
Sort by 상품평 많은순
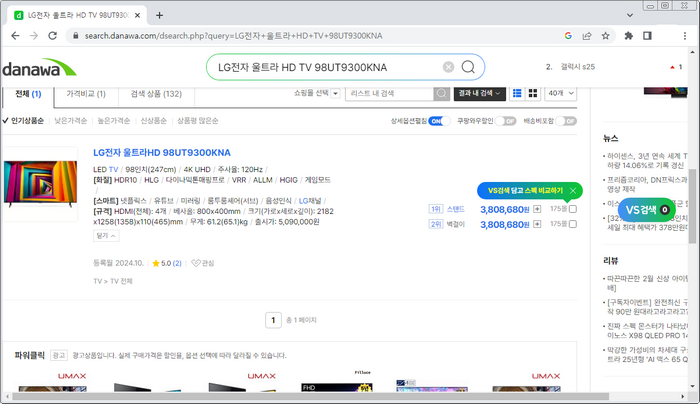point(198,121)
